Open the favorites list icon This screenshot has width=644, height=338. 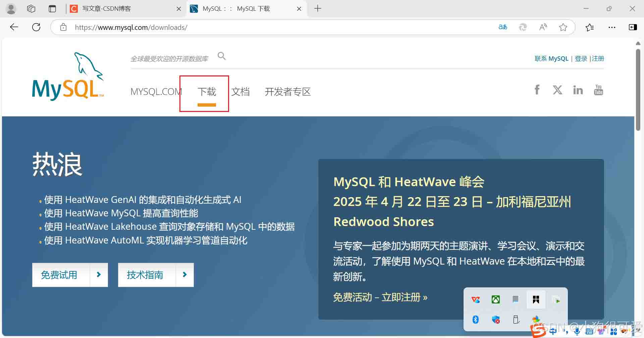590,27
